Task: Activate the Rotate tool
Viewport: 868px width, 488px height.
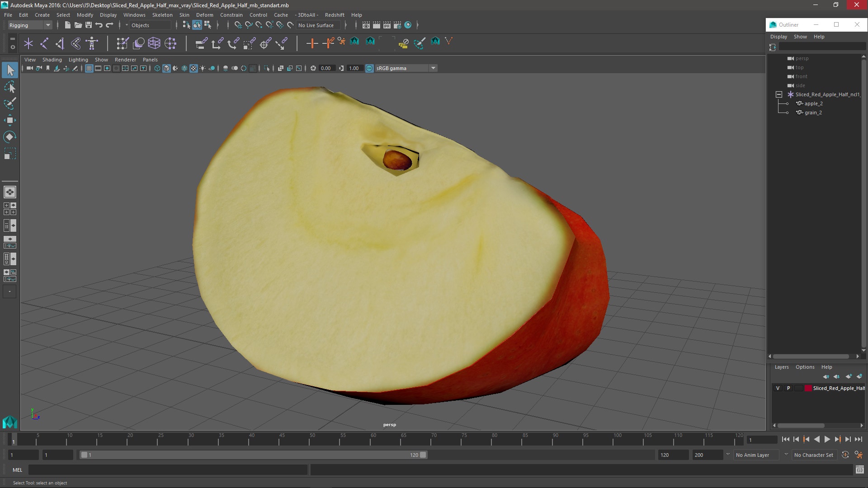Action: [x=9, y=137]
